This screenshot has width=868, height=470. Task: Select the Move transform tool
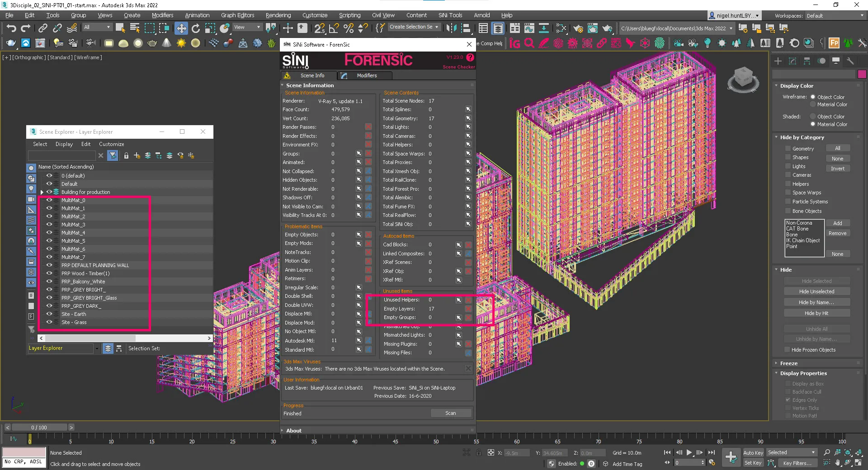[181, 28]
